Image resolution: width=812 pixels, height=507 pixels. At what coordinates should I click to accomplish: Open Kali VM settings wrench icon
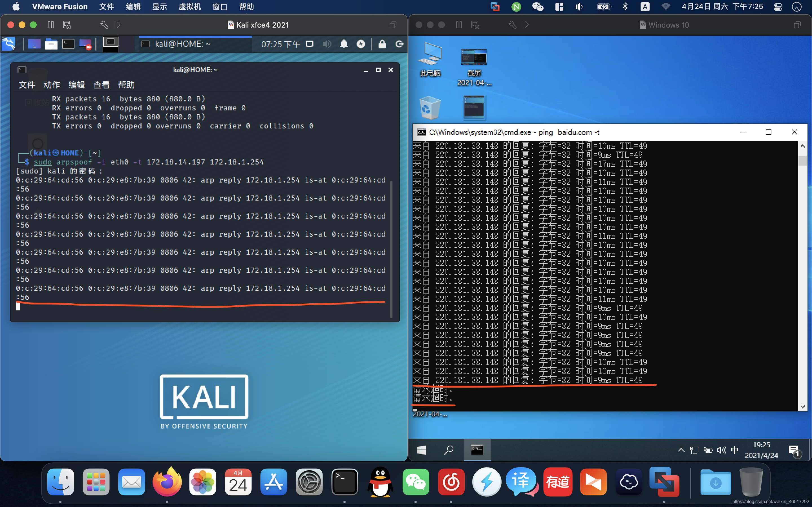pyautogui.click(x=104, y=25)
